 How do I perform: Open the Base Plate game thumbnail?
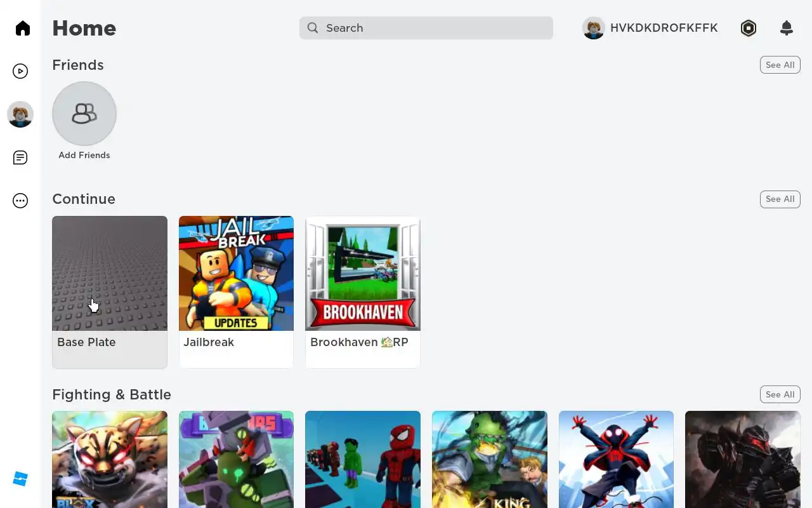click(x=110, y=273)
